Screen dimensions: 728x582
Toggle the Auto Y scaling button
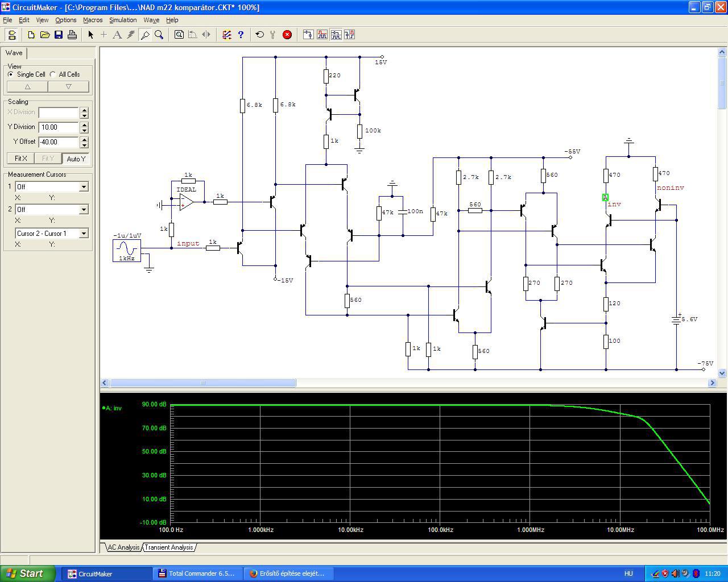pos(76,159)
